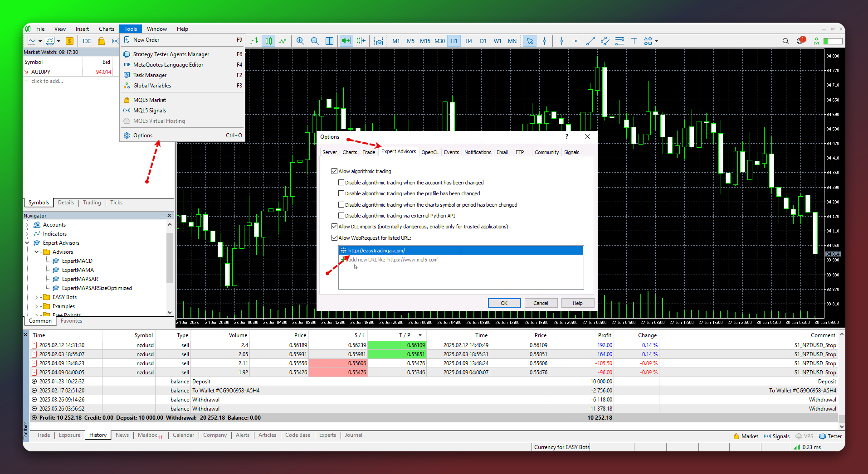The width and height of the screenshot is (868, 474).
Task: Enable disable trading when account changed
Action: click(x=341, y=183)
